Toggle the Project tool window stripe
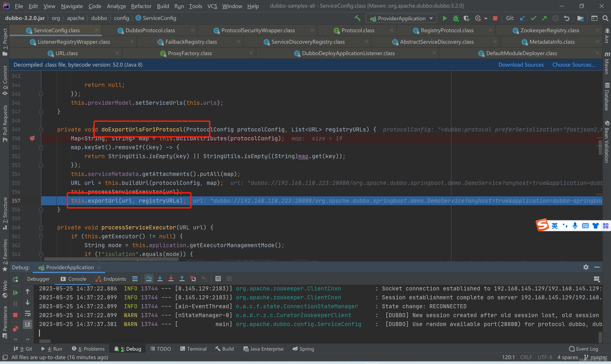This screenshot has height=364, width=611. 5,42
